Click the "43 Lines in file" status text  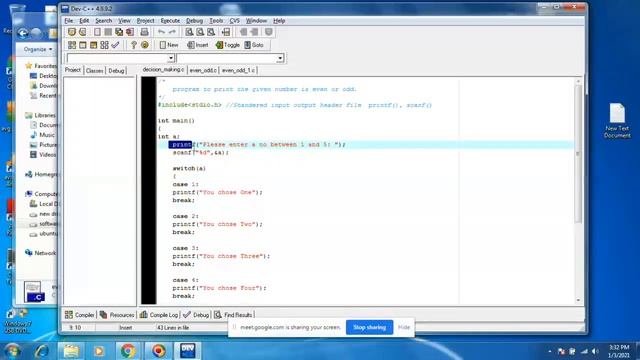pyautogui.click(x=173, y=327)
